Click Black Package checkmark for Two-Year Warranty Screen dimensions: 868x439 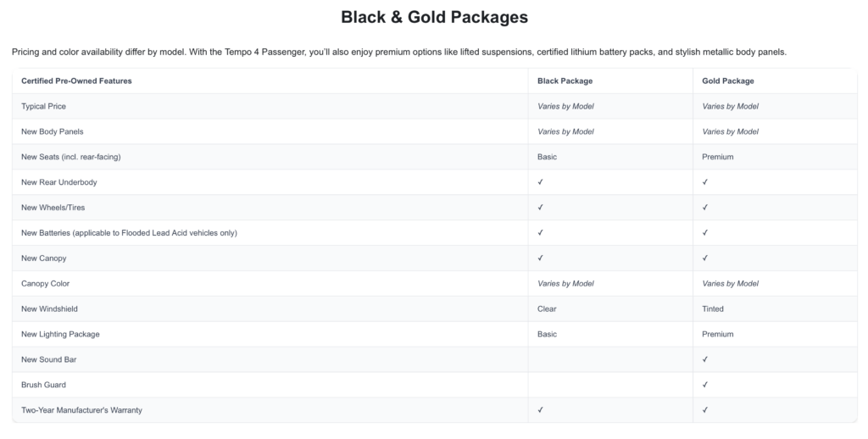pos(541,410)
